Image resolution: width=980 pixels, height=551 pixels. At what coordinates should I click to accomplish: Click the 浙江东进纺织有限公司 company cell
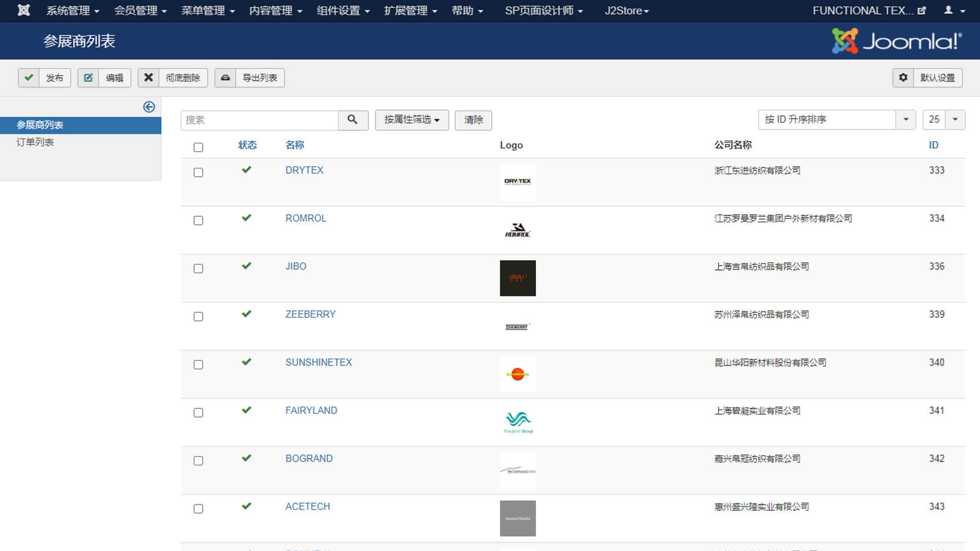(757, 170)
